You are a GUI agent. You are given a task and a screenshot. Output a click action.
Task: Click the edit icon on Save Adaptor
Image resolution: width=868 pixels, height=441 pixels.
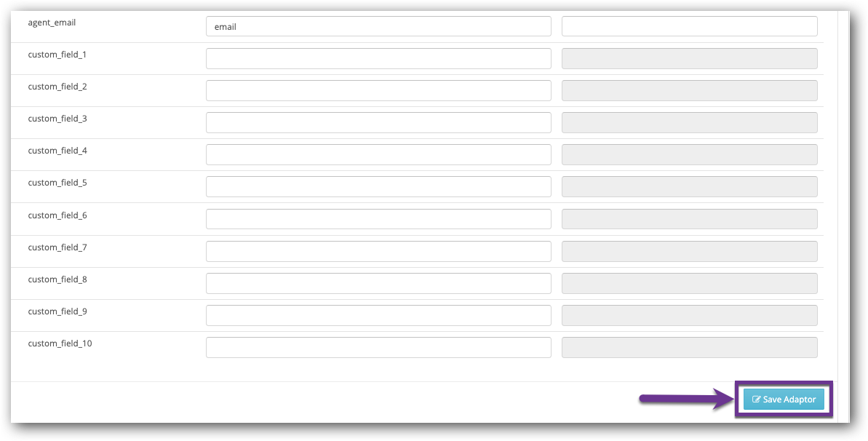[756, 400]
